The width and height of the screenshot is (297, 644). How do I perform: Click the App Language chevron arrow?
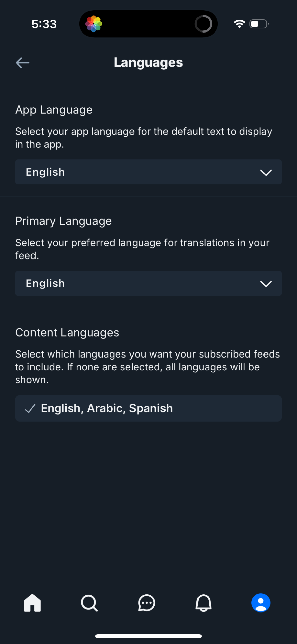click(266, 172)
